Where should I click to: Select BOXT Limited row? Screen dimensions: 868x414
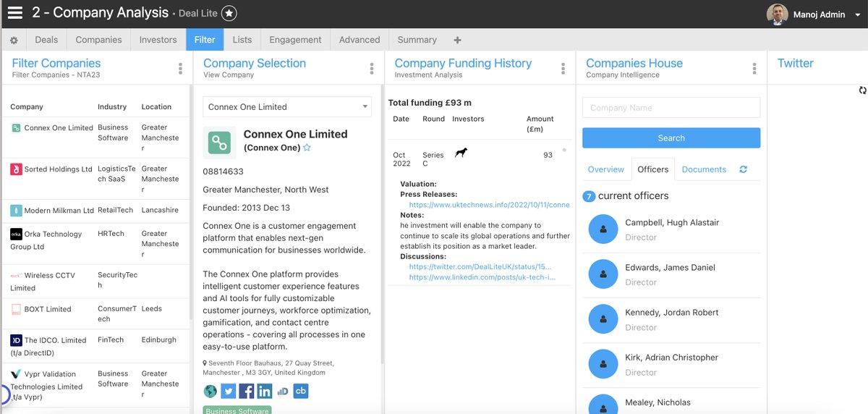(95, 313)
